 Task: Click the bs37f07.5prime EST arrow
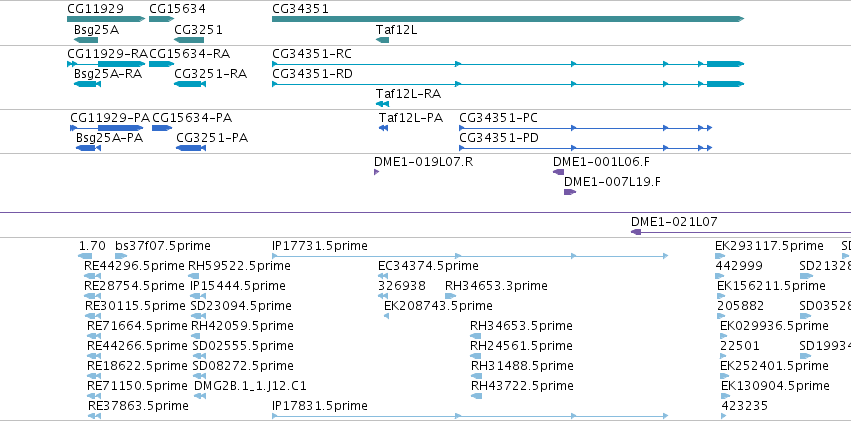pos(121,256)
